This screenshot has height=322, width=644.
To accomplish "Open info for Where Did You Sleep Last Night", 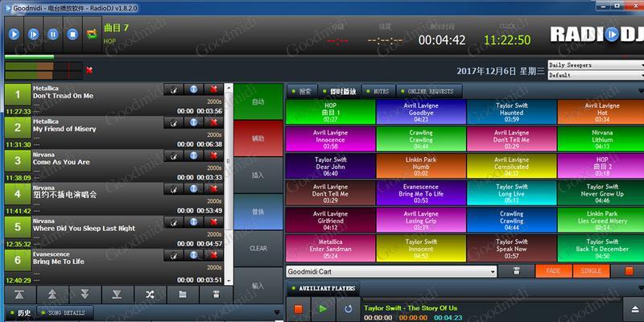I will [x=193, y=222].
